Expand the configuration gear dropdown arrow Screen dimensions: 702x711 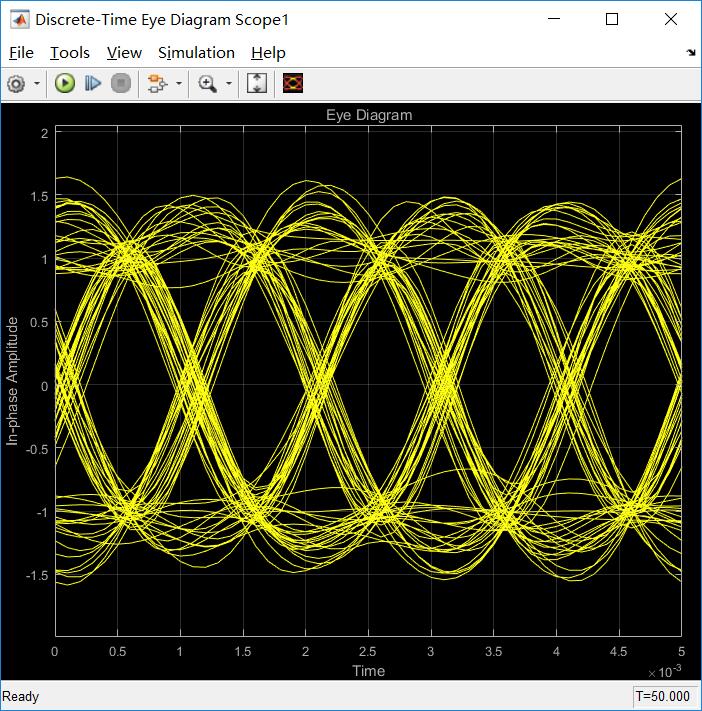click(x=37, y=84)
